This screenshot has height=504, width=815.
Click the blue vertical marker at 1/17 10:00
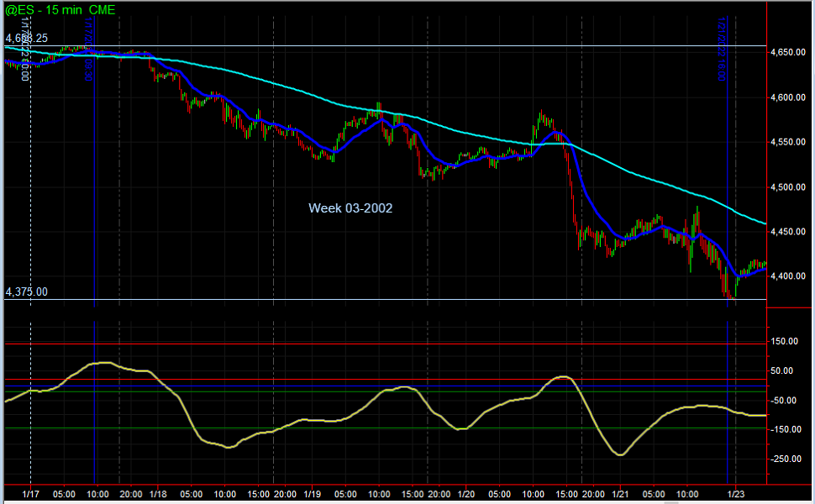94,210
